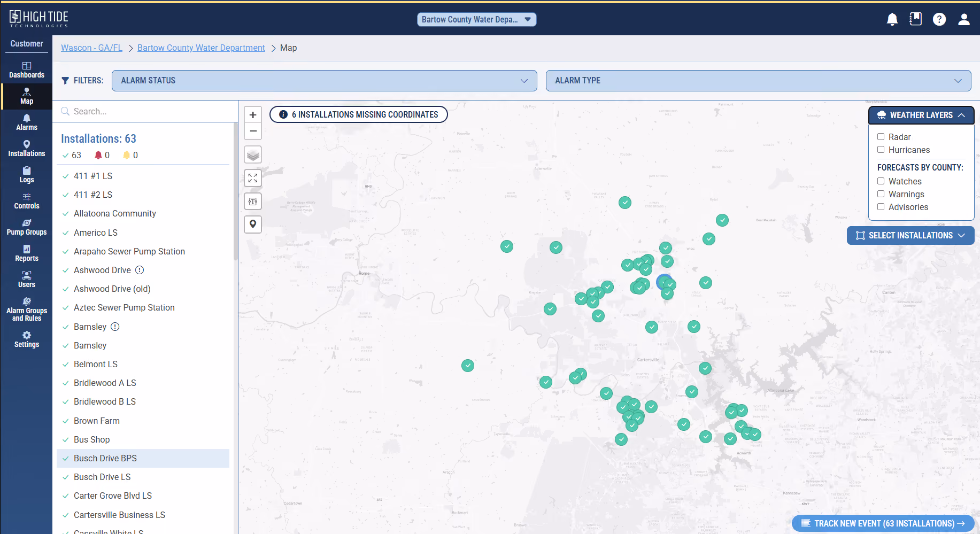Collapse the Weather Layers panel

click(x=921, y=115)
